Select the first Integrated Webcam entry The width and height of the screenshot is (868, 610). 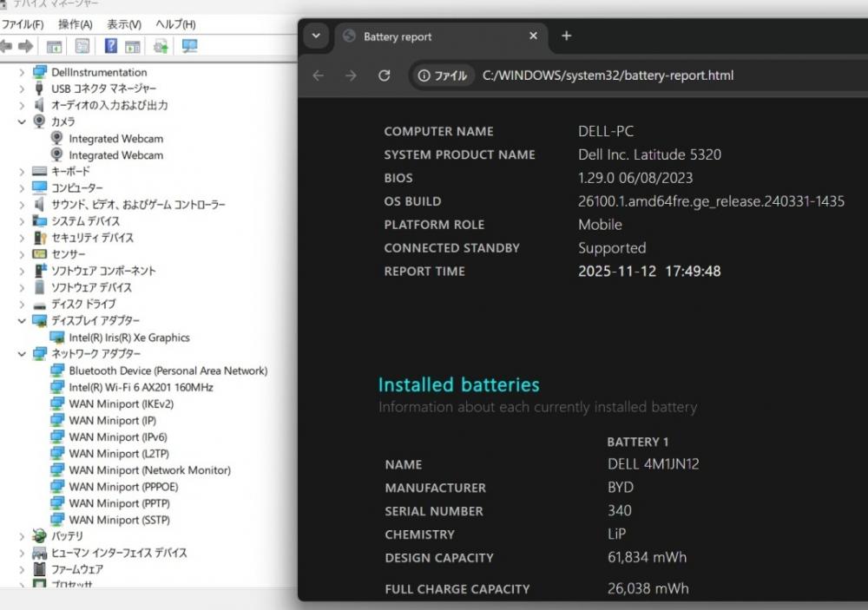coord(115,139)
